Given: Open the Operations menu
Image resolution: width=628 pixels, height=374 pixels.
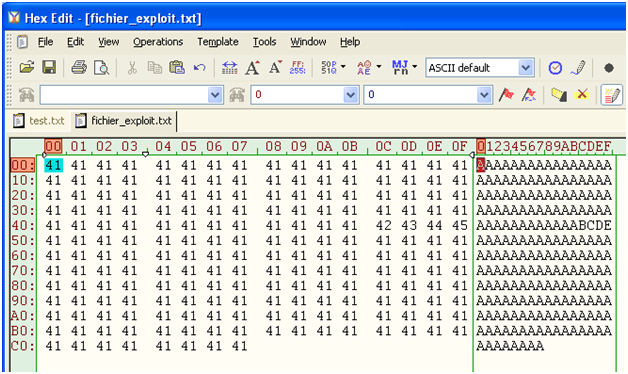Looking at the screenshot, I should pyautogui.click(x=158, y=42).
